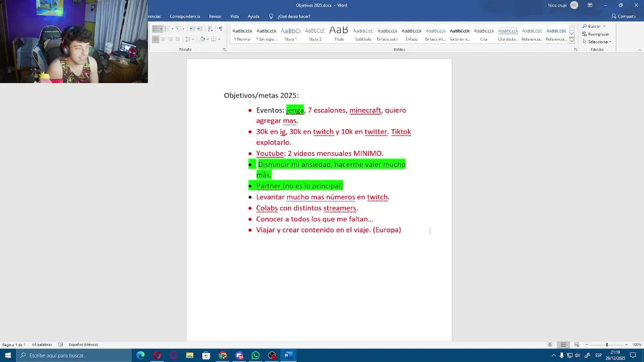Open Revisar ribbon tab
The image size is (644, 362).
coord(215,17)
